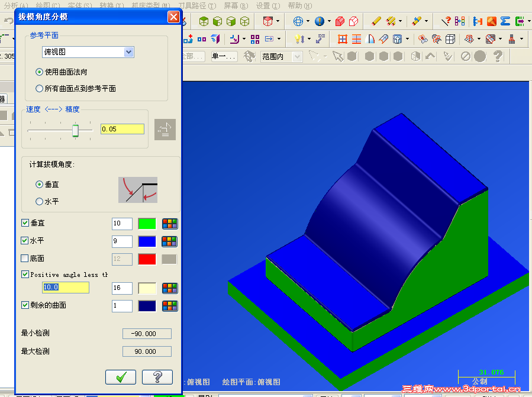Click the red horizontal lines icon
This screenshot has width=532, height=397.
tap(356, 40)
